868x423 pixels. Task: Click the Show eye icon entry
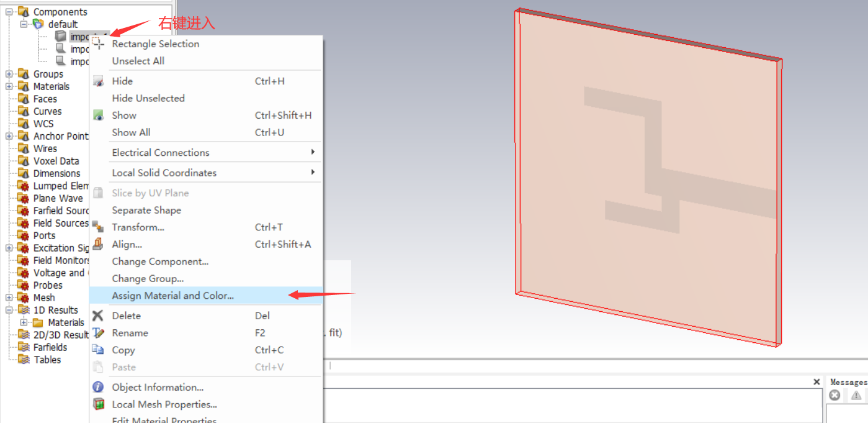tap(98, 116)
